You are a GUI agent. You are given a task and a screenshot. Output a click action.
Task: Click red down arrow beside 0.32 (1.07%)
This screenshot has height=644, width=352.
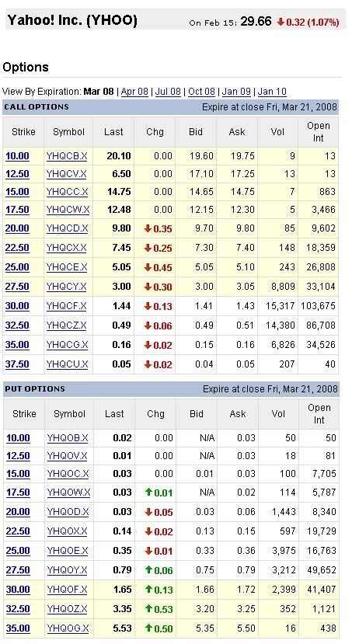click(x=281, y=22)
